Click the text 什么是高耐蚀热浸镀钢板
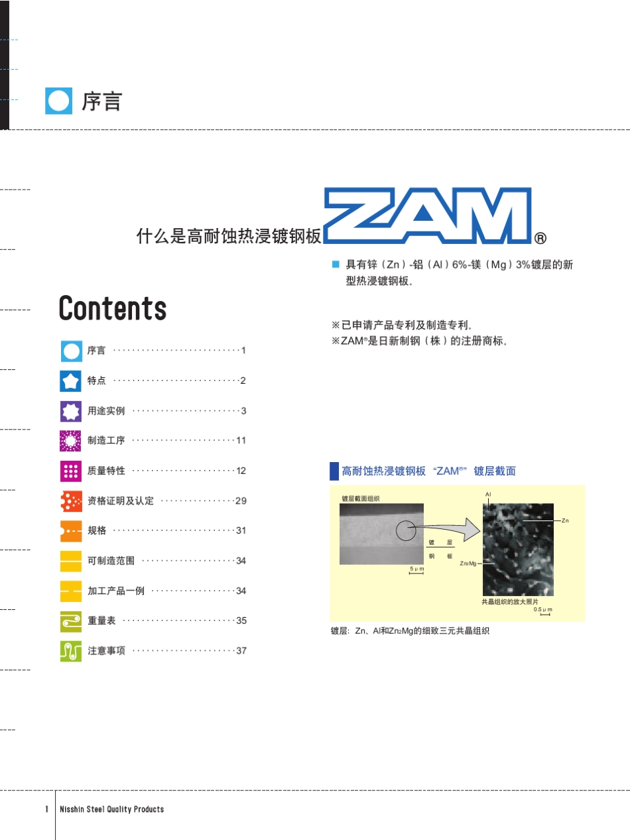Image resolution: width=630 pixels, height=840 pixels. click(229, 236)
